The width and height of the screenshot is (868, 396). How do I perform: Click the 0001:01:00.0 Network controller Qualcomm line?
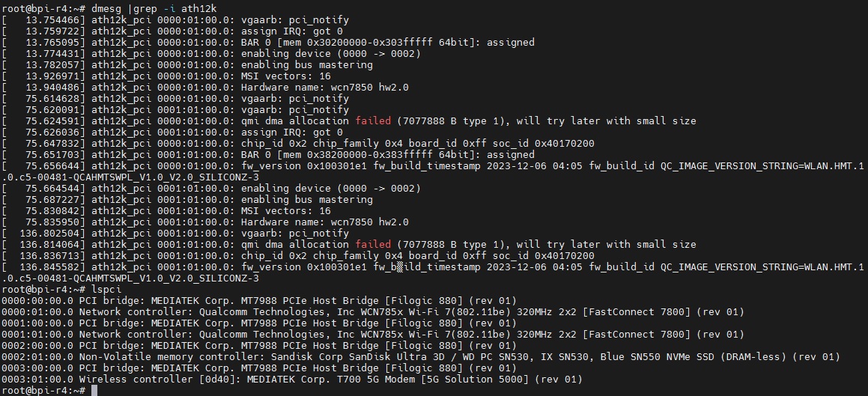[x=373, y=335]
